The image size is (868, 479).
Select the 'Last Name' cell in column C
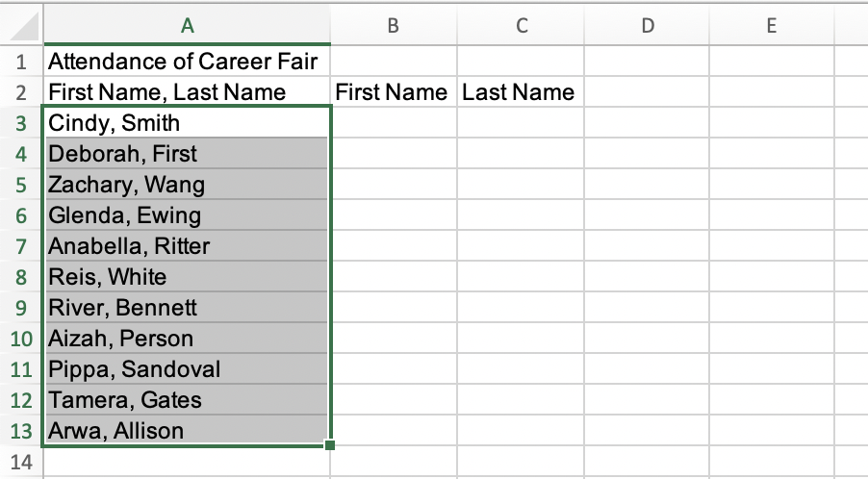[x=521, y=92]
